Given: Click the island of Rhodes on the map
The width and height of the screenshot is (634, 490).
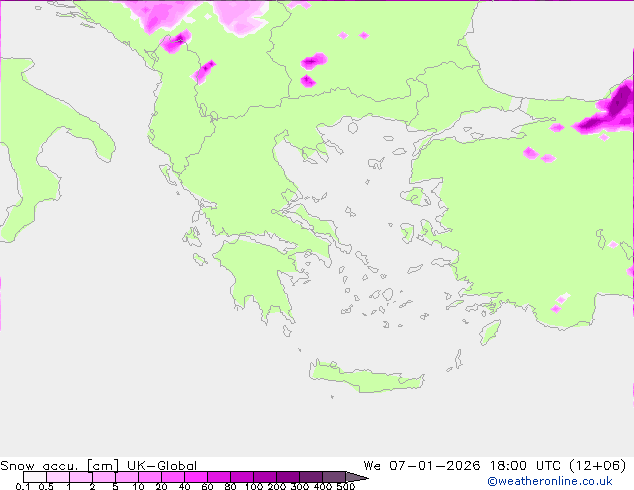Looking at the screenshot, I should (490, 332).
